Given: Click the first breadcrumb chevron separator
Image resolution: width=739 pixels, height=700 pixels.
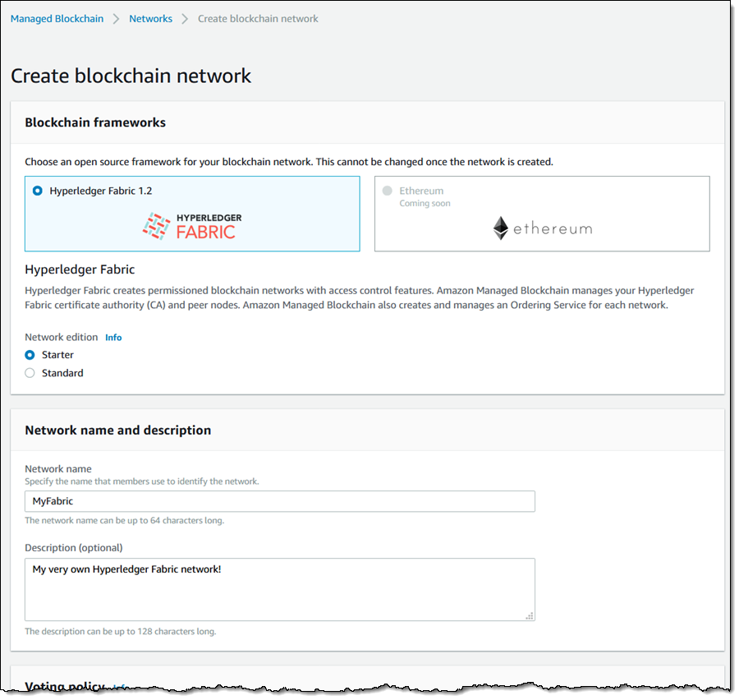Looking at the screenshot, I should [x=116, y=19].
